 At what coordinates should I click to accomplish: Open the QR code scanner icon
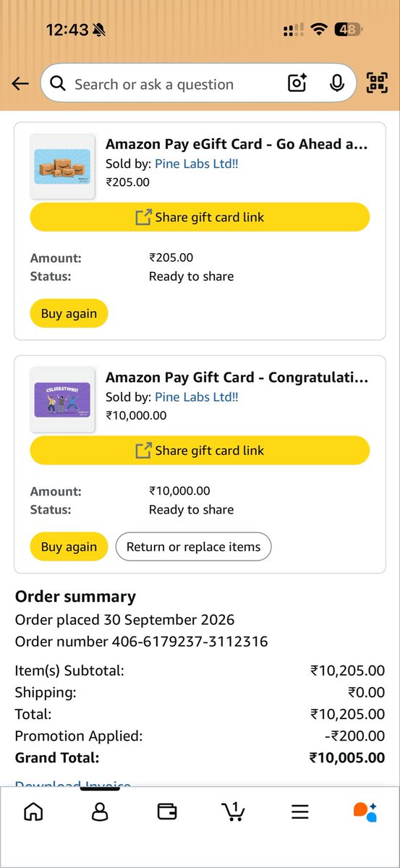pyautogui.click(x=377, y=83)
